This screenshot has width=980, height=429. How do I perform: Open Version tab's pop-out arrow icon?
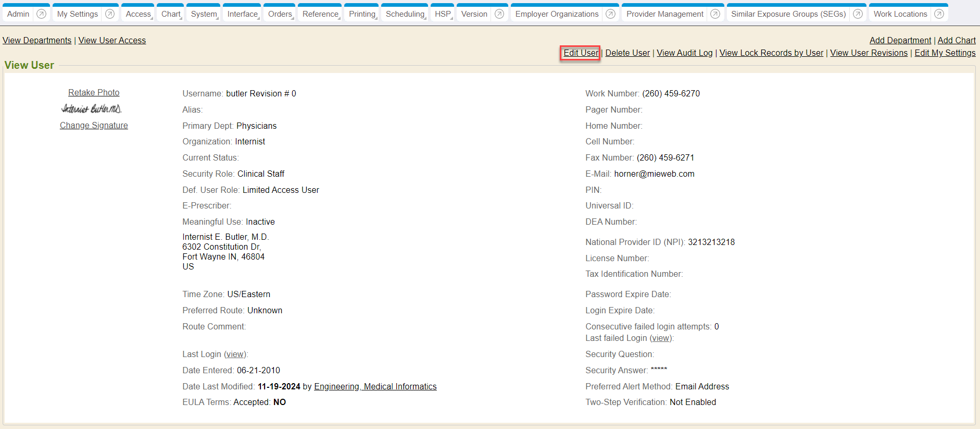pyautogui.click(x=499, y=14)
